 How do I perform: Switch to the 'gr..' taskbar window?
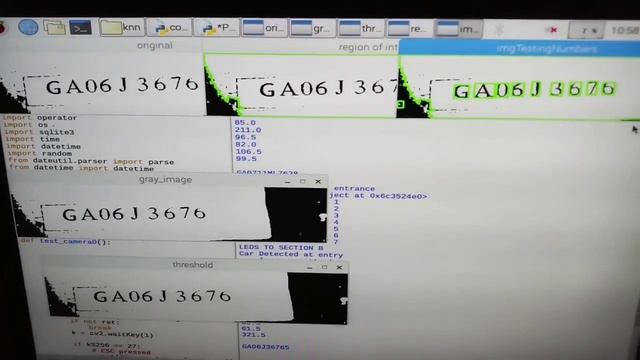(312, 29)
